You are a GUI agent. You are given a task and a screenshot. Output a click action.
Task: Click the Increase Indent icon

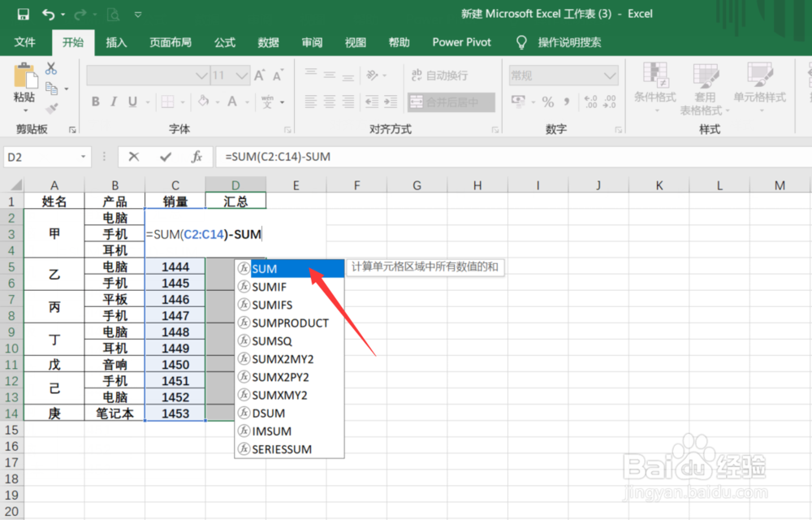tap(391, 102)
